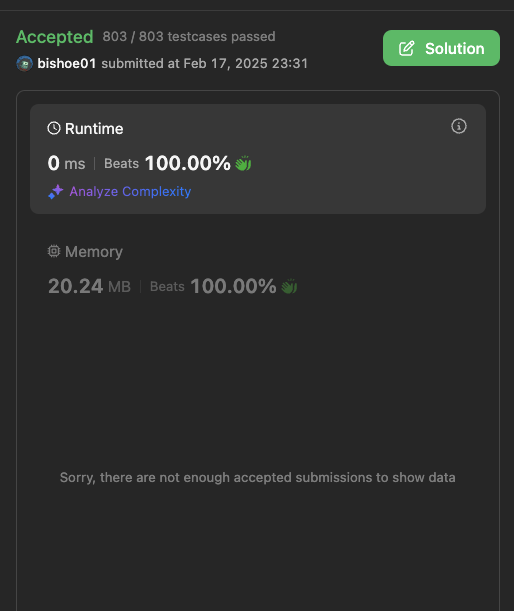Image resolution: width=514 pixels, height=611 pixels.
Task: Click the not enough accepted submissions message
Action: pos(258,477)
